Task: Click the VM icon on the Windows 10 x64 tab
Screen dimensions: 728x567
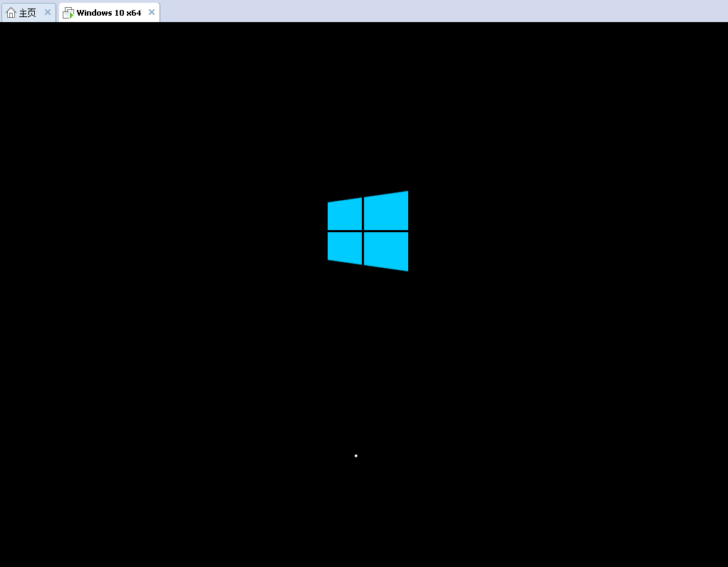Action: (68, 12)
